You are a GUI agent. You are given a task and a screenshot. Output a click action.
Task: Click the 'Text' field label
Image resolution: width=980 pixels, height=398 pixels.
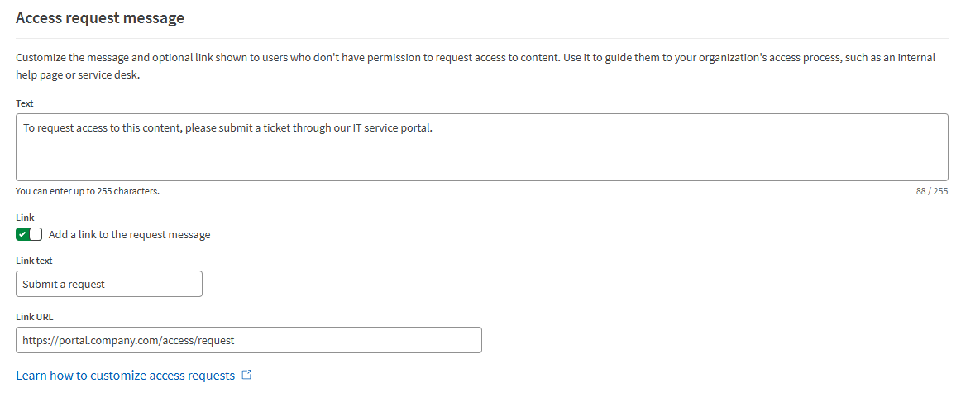pyautogui.click(x=24, y=103)
